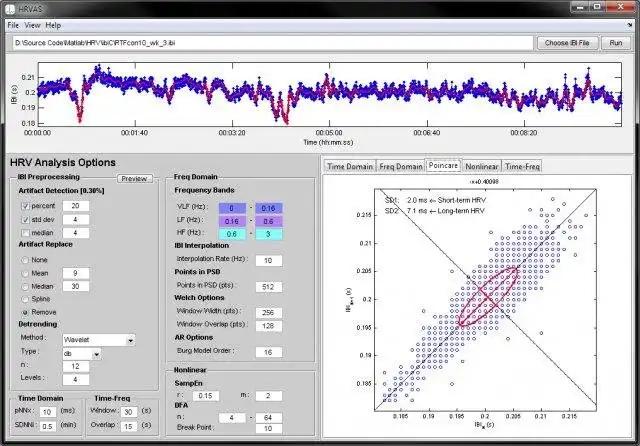
Task: Click the SD1 ellipse in Poincare plot
Action: (x=488, y=297)
